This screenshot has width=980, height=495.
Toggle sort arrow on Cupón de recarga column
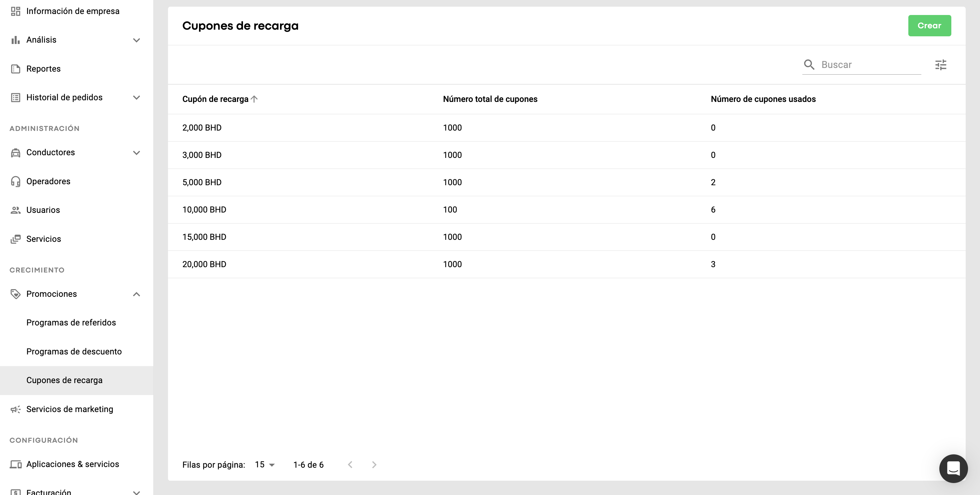tap(255, 99)
